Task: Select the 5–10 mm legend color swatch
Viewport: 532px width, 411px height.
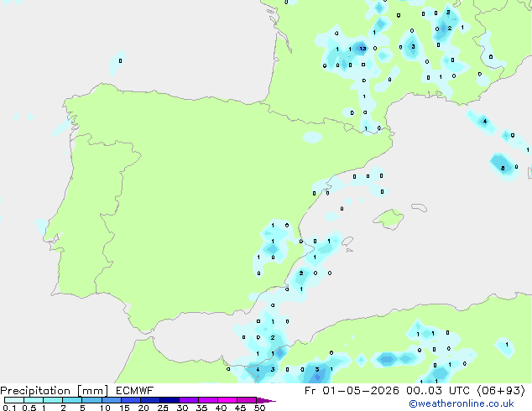Action: tap(91, 400)
